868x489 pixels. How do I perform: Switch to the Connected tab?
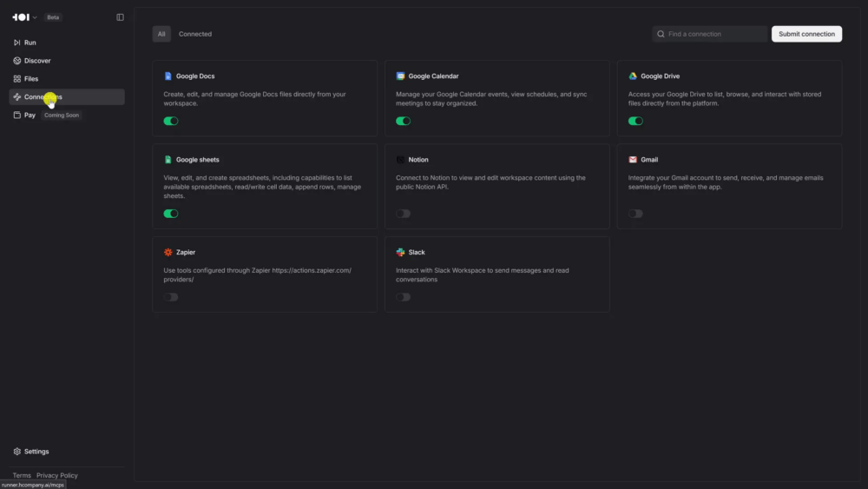pos(195,34)
